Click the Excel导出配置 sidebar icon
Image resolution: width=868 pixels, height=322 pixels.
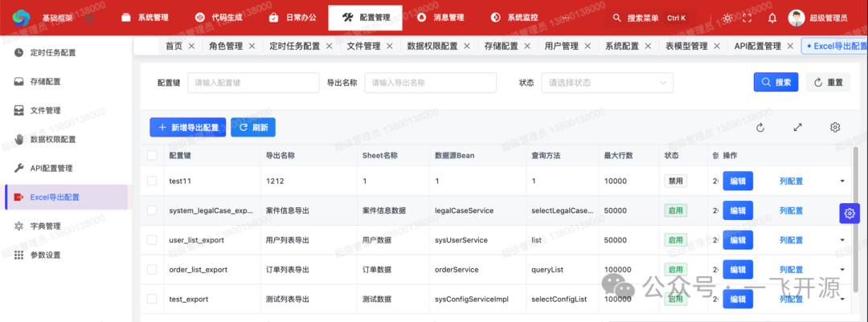18,197
